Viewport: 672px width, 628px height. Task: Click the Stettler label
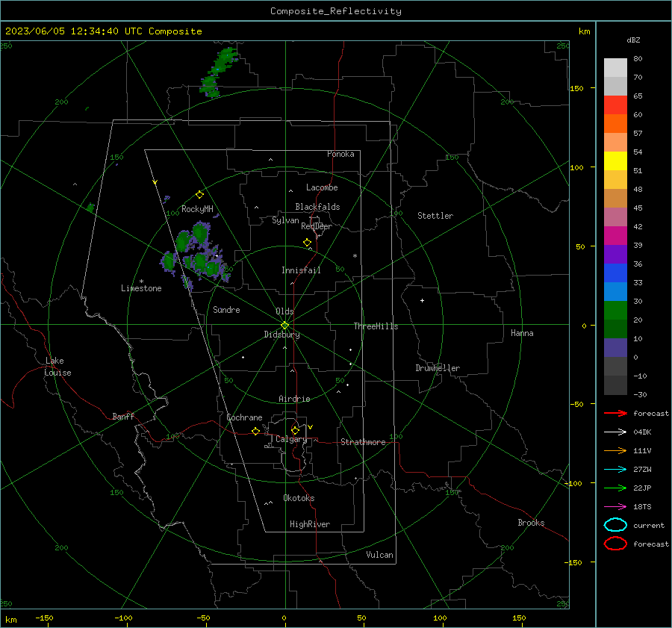click(x=435, y=216)
